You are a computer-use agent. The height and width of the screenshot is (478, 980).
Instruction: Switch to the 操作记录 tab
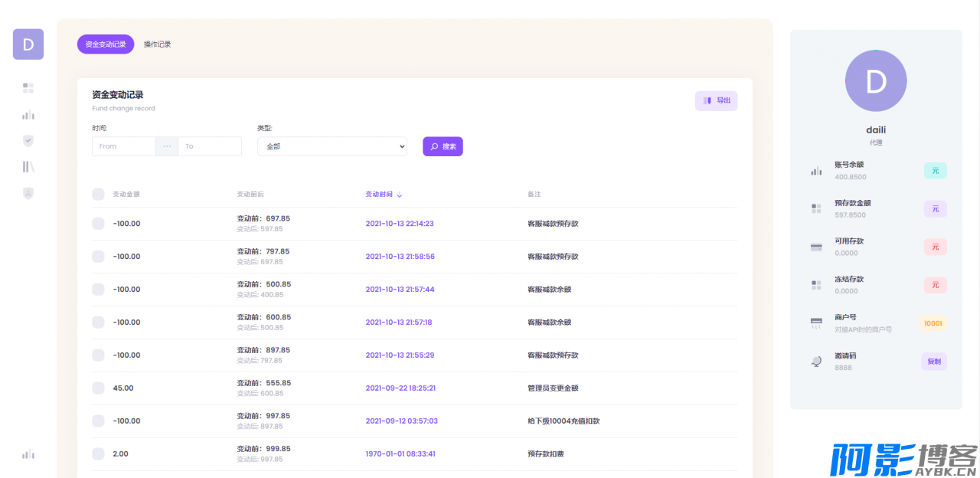point(158,44)
